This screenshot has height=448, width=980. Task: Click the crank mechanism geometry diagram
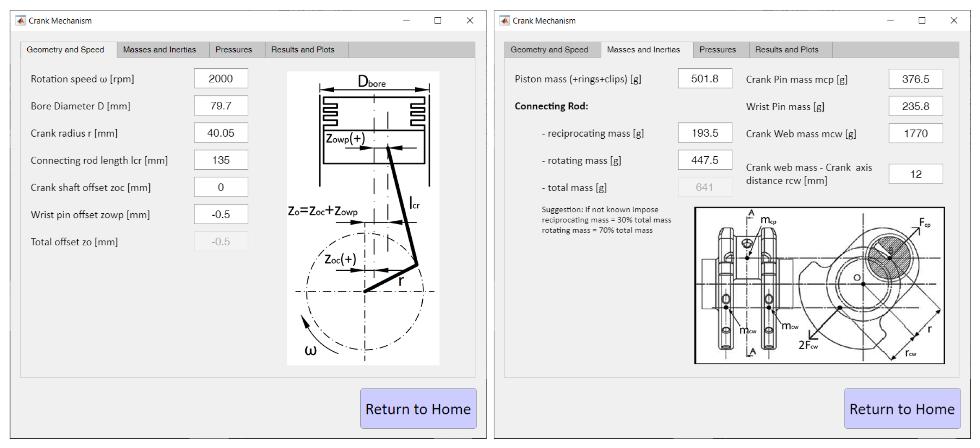[x=363, y=218]
